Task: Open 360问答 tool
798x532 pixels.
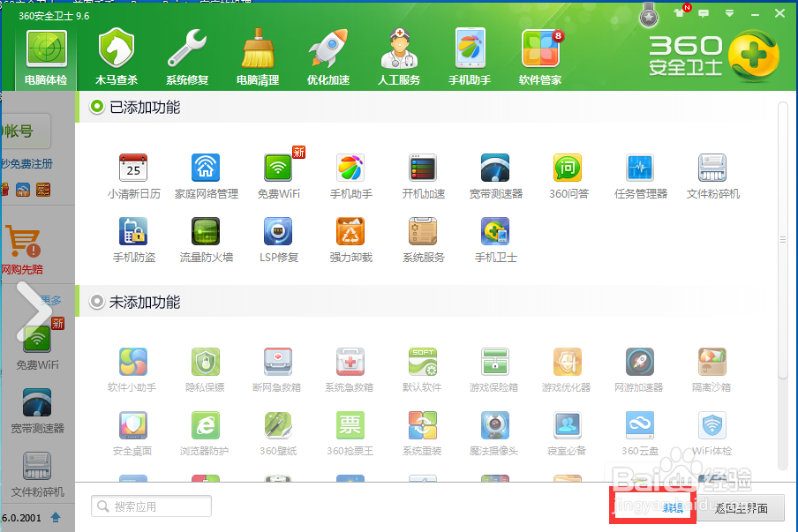Action: point(568,176)
